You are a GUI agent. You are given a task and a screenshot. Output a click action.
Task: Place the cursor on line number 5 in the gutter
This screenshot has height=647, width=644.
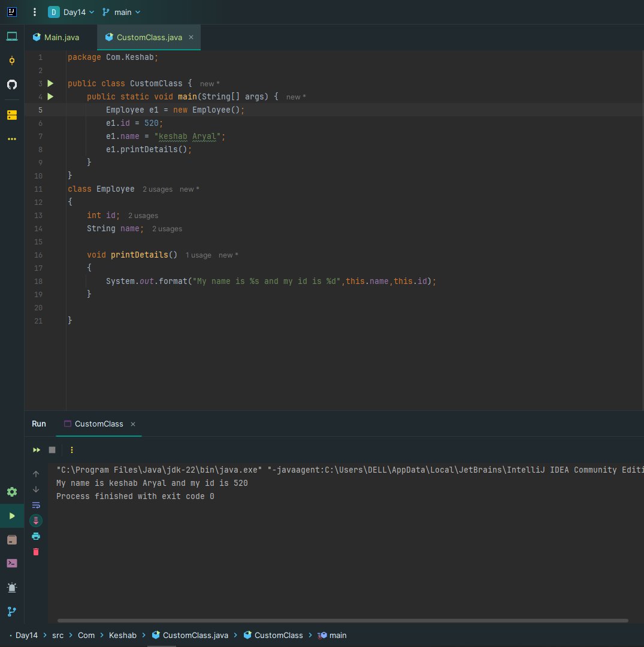[40, 110]
